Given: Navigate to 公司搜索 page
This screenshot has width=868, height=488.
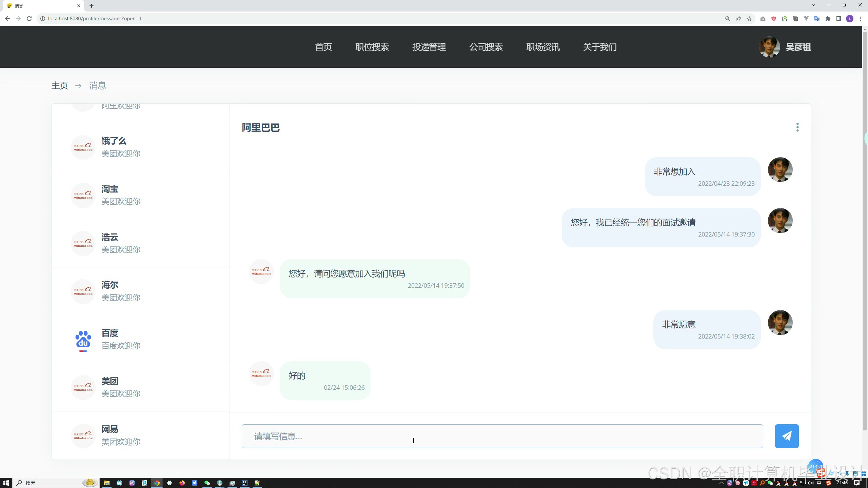Looking at the screenshot, I should [x=486, y=47].
